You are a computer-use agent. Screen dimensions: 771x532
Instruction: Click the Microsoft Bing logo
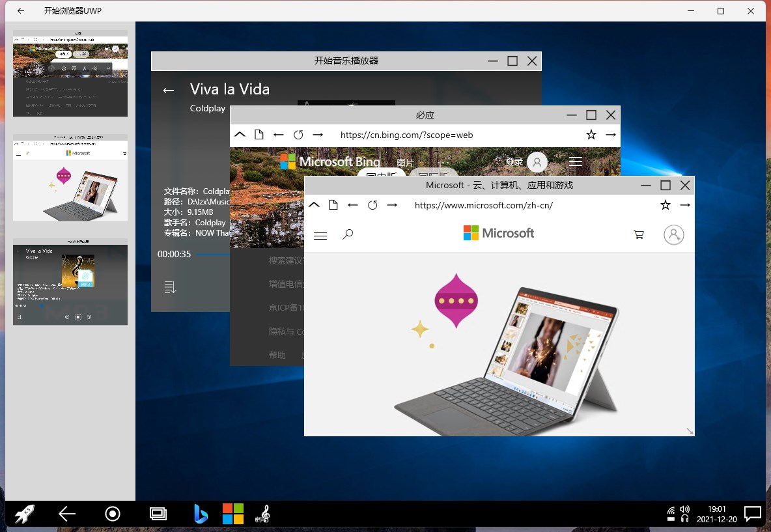(330, 161)
